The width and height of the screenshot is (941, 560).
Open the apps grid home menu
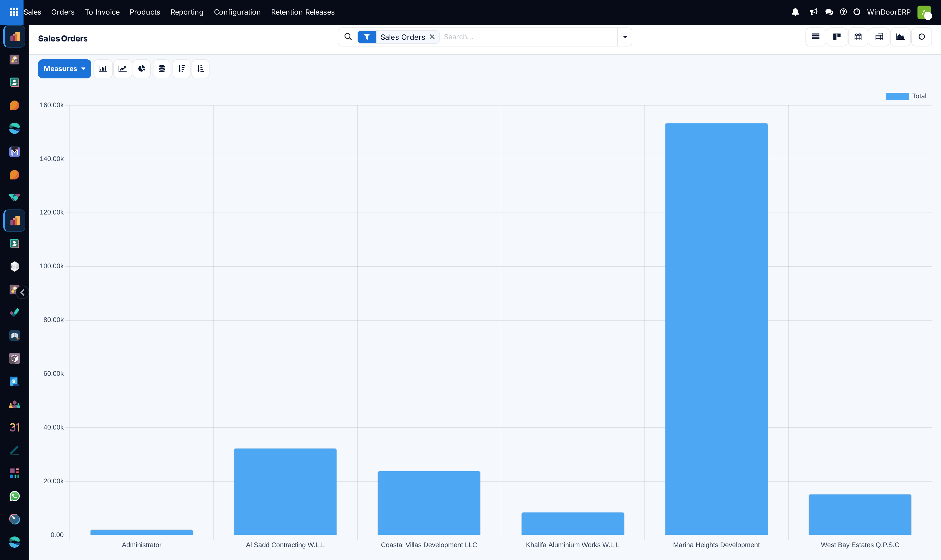coord(14,12)
